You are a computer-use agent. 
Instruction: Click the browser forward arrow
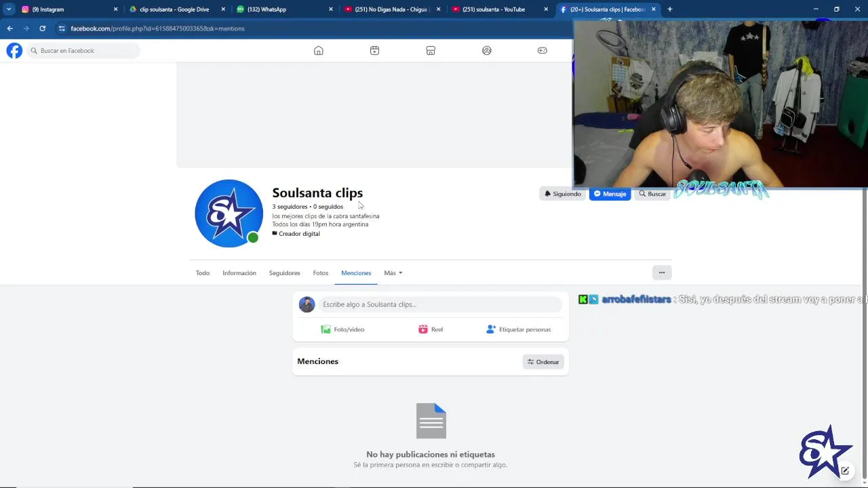click(26, 28)
